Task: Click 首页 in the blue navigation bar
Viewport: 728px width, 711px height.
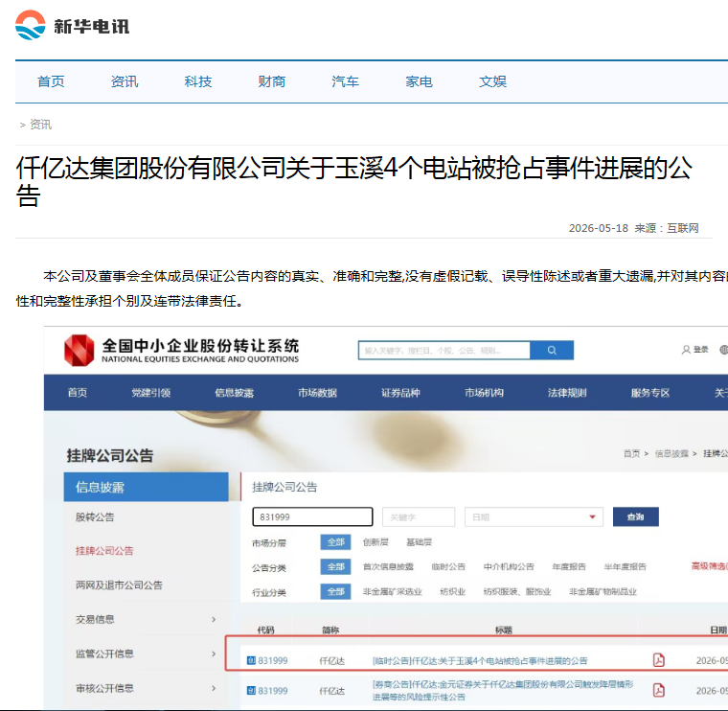Action: pos(78,393)
